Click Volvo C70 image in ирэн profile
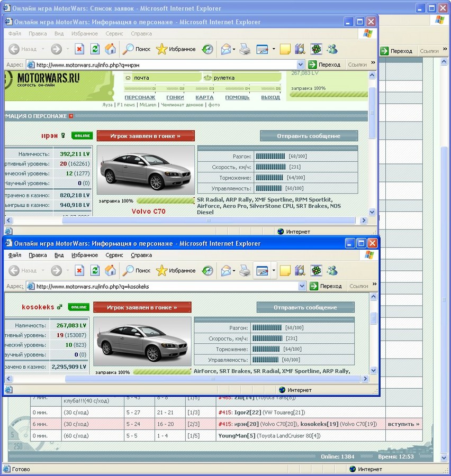The height and width of the screenshot is (476, 451). point(146,170)
